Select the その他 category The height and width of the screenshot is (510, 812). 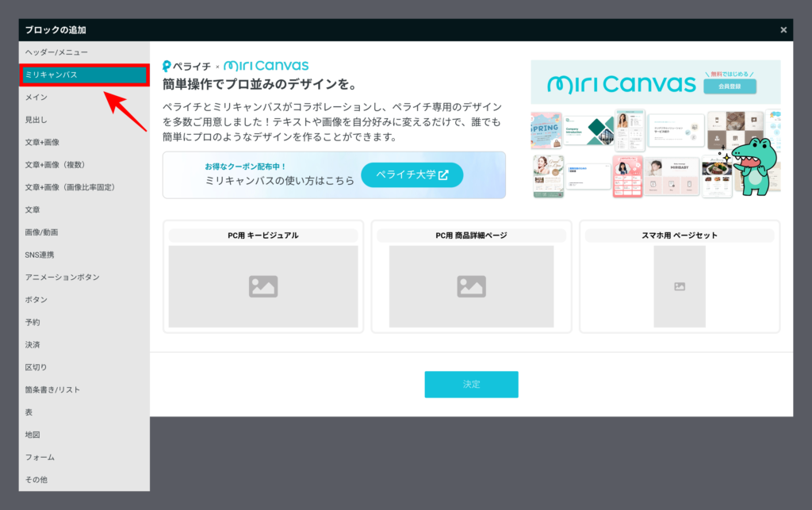[x=84, y=480]
